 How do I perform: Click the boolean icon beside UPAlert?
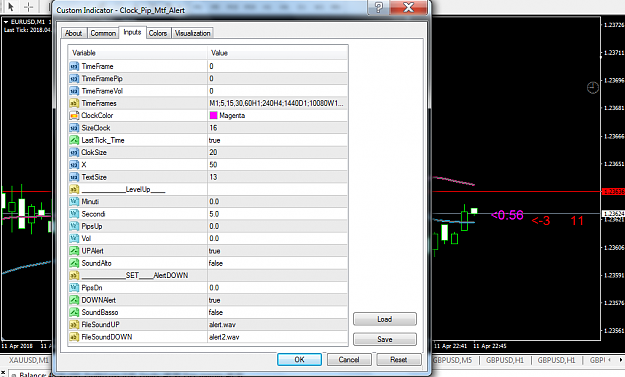point(74,251)
